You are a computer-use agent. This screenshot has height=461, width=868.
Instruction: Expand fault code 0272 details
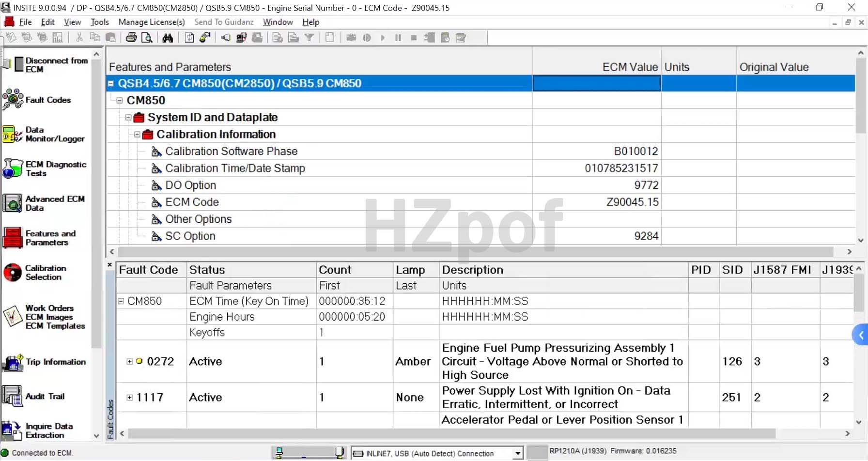click(129, 361)
